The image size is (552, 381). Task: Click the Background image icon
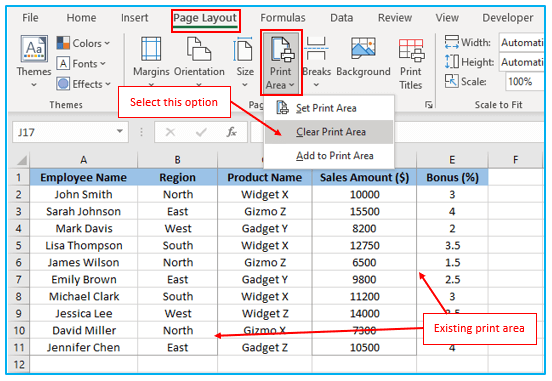click(363, 48)
